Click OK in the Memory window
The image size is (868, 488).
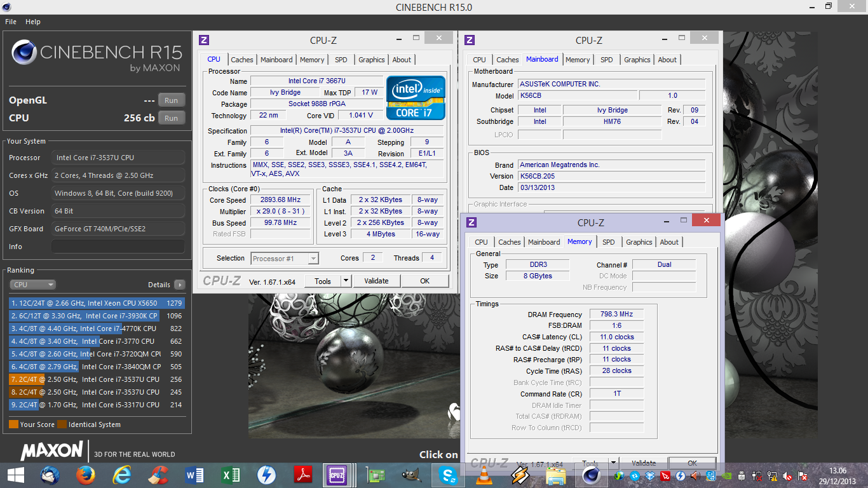point(693,463)
